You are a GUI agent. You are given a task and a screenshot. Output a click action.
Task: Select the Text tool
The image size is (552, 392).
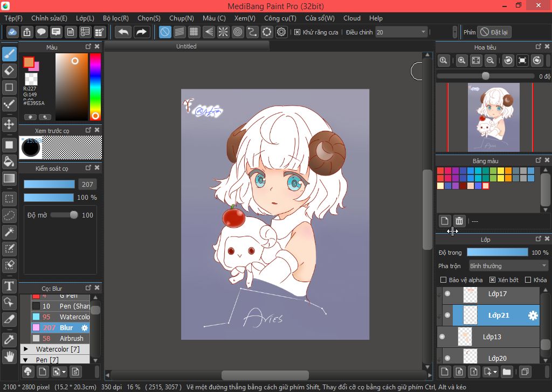pos(9,286)
